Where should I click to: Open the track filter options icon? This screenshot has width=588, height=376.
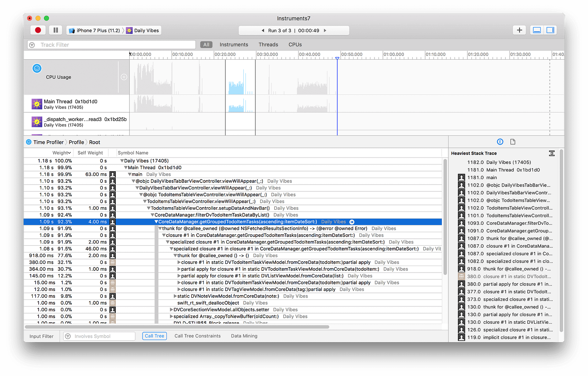pos(32,45)
